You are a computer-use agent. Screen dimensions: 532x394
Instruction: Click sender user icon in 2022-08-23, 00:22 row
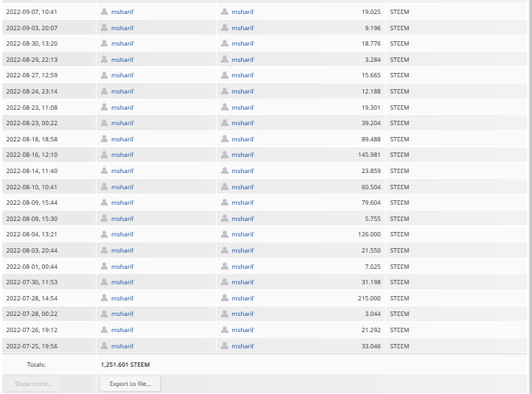[x=104, y=123]
